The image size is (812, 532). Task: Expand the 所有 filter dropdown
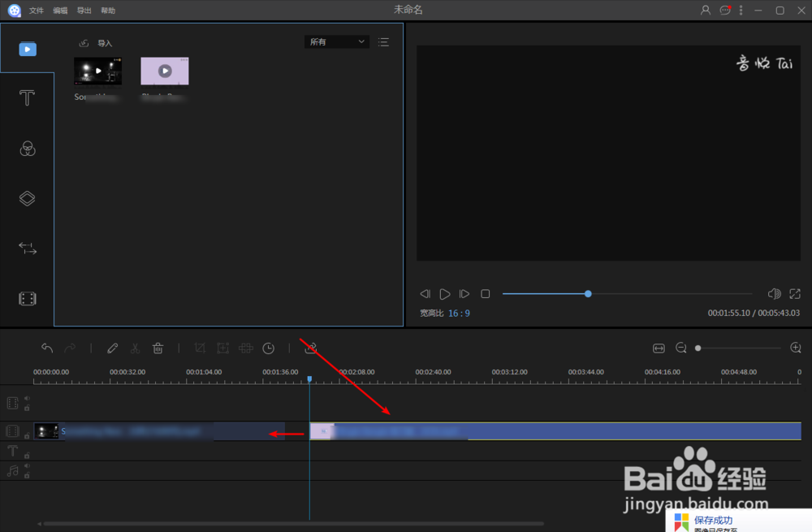337,42
